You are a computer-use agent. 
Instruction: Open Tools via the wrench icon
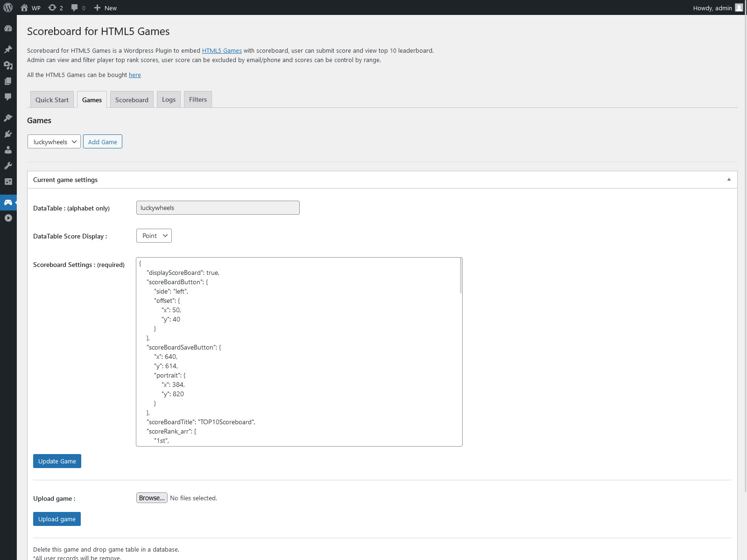(8, 166)
